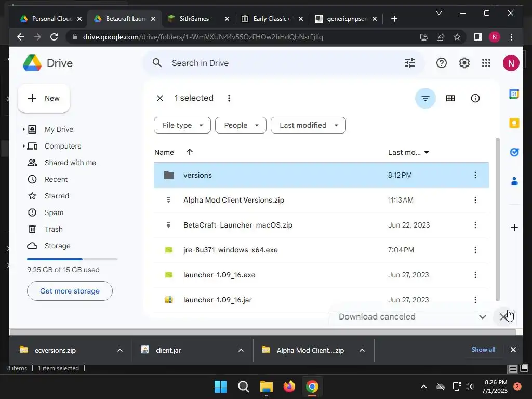Open the ecversions.zip download options arrow
Screen dimensions: 532x399
point(120,350)
